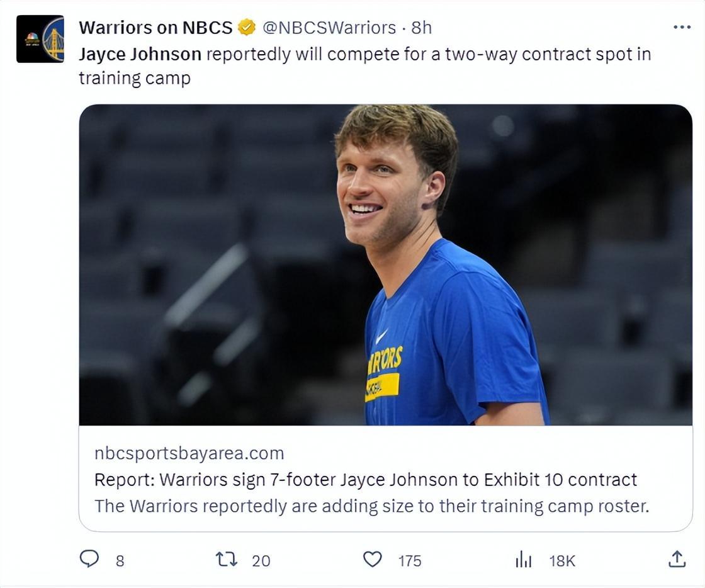The image size is (705, 588).
Task: Open the Exhibit 10 contract headline
Action: (x=365, y=480)
